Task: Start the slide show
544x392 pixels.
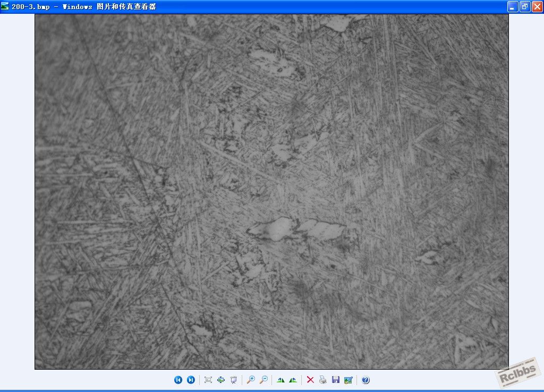Action: [x=234, y=380]
